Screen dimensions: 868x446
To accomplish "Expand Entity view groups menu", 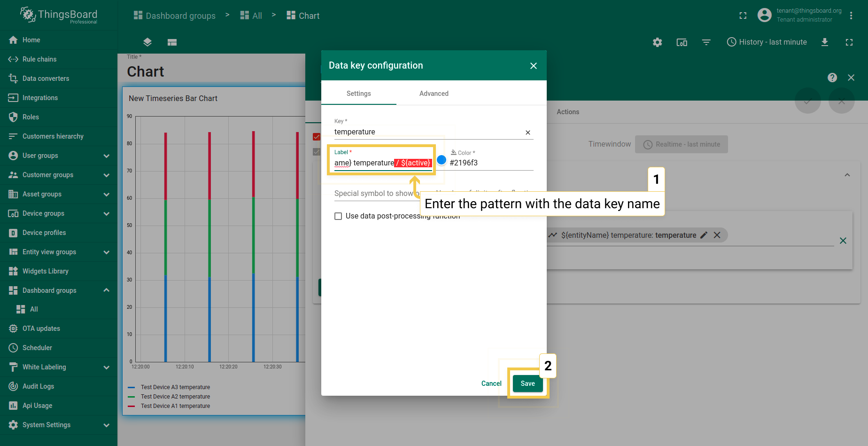I will (107, 252).
